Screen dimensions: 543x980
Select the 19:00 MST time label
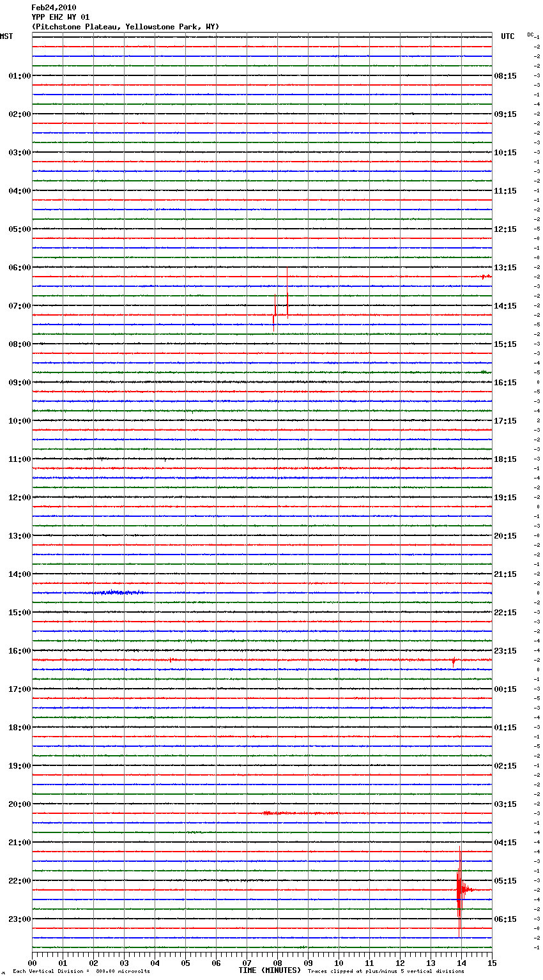[x=20, y=766]
